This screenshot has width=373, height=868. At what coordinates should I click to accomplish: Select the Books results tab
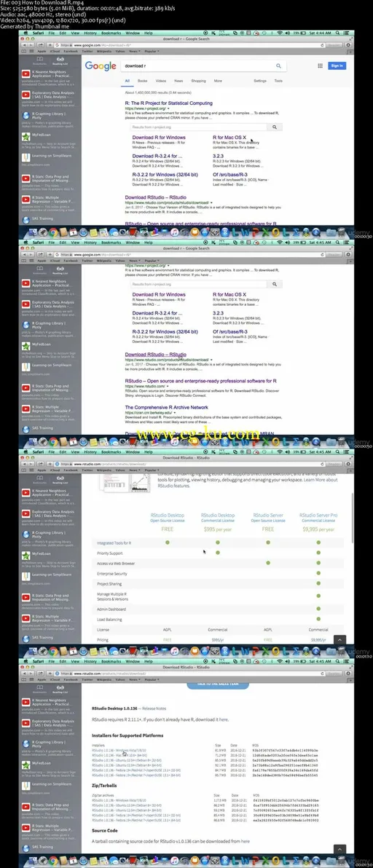click(x=142, y=81)
